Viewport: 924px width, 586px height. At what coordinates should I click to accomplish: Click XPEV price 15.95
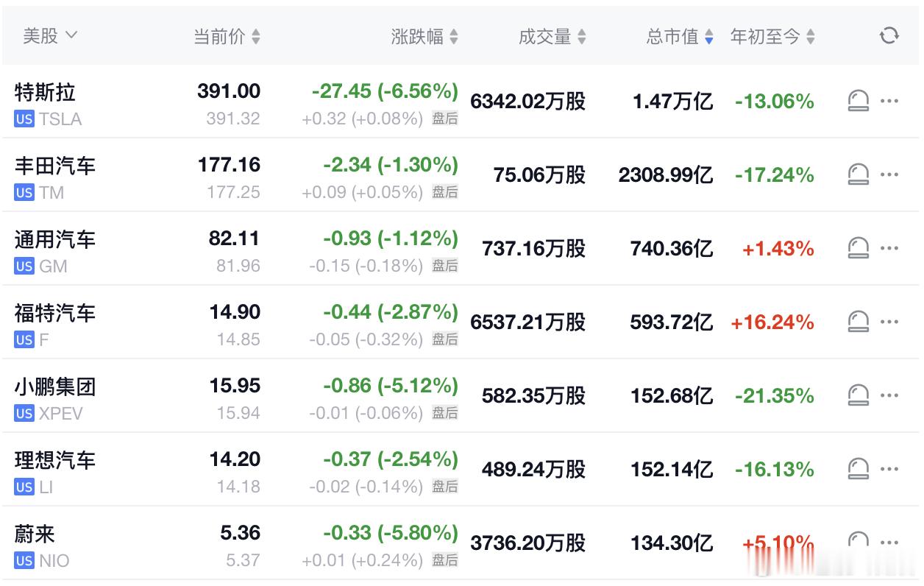pos(235,386)
